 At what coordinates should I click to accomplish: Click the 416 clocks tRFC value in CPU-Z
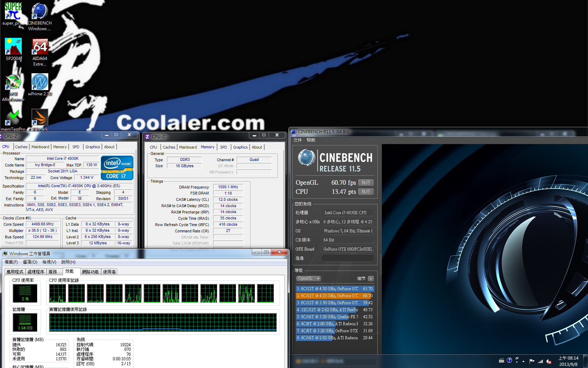pyautogui.click(x=228, y=225)
